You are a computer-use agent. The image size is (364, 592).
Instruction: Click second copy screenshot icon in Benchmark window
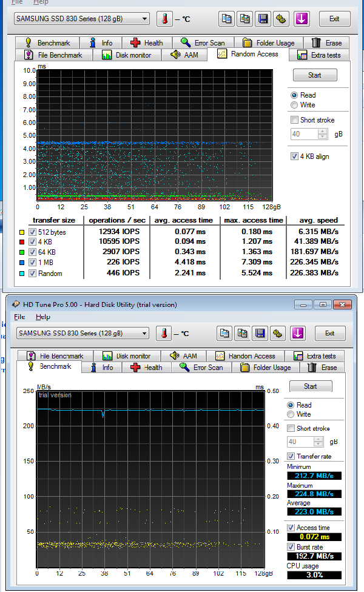[x=242, y=333]
